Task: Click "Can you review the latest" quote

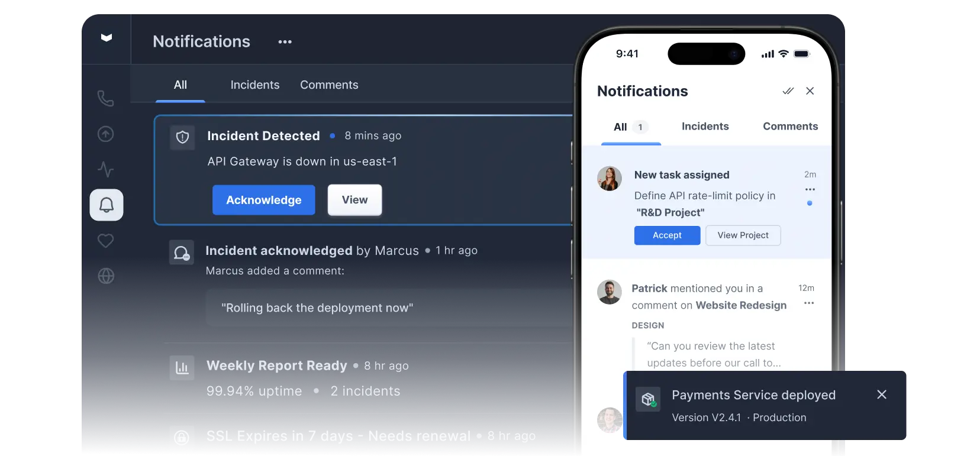Action: click(x=711, y=347)
